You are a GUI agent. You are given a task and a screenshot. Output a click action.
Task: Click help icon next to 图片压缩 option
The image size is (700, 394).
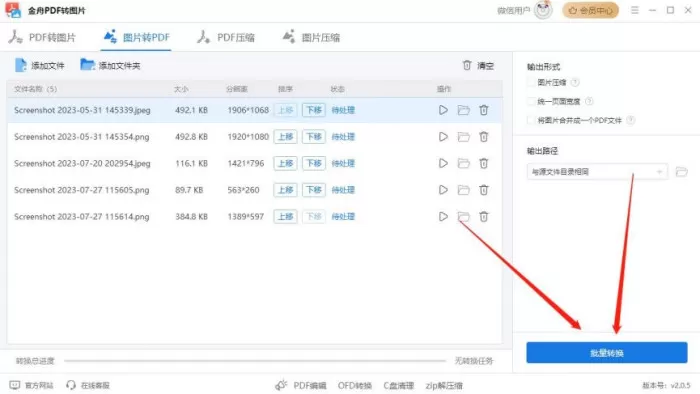point(575,83)
